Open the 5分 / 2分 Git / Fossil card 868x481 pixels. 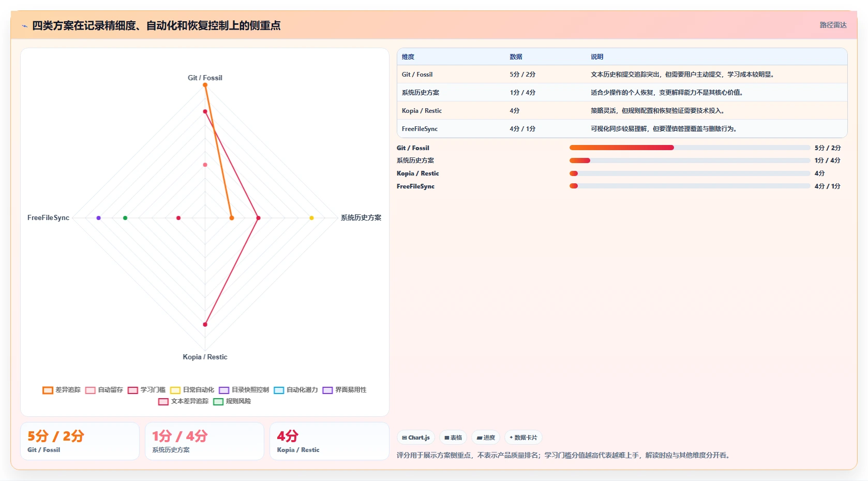tap(80, 441)
